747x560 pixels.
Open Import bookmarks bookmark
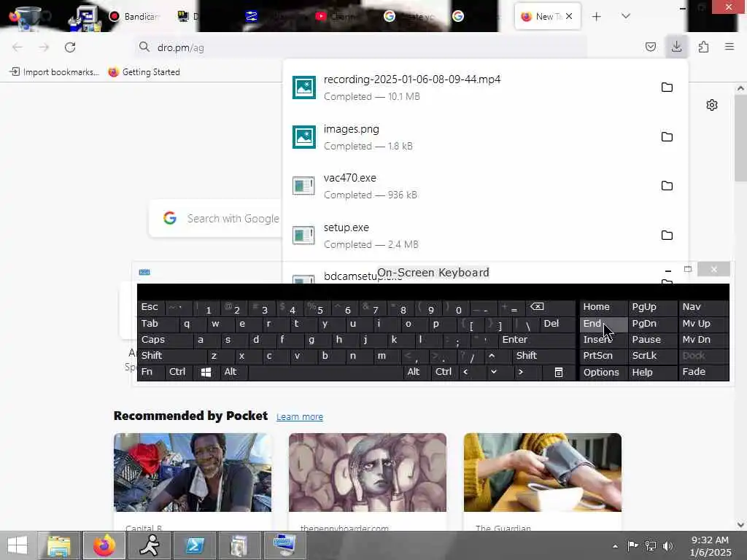54,72
